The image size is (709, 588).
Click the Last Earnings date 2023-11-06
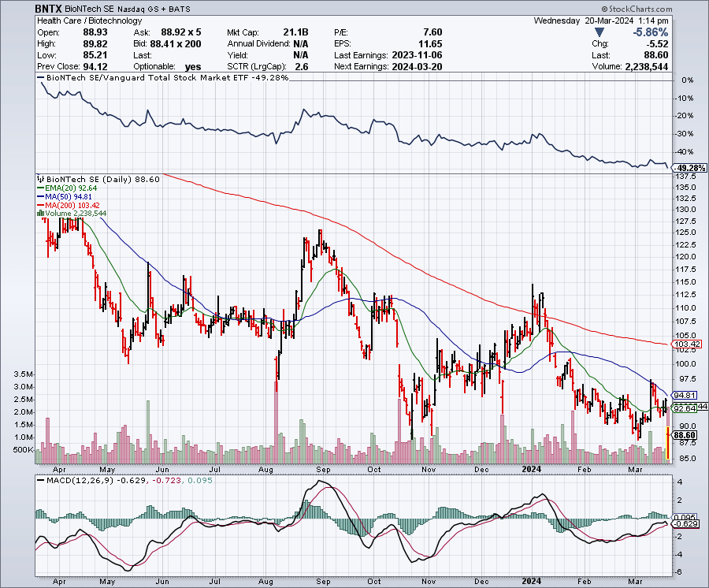[x=417, y=55]
